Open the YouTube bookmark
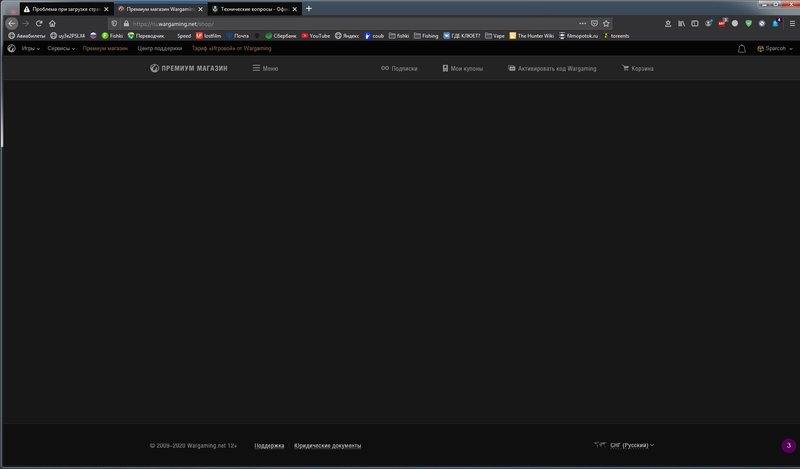 coord(316,36)
